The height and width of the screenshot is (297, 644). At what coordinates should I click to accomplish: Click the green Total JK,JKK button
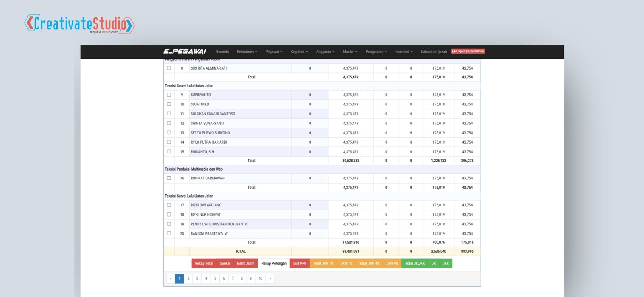click(x=415, y=264)
